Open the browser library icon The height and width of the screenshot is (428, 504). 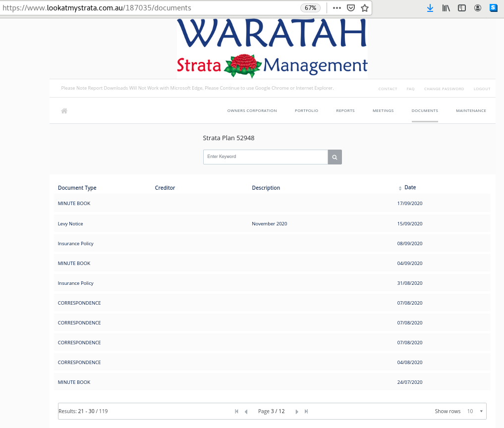click(x=446, y=8)
